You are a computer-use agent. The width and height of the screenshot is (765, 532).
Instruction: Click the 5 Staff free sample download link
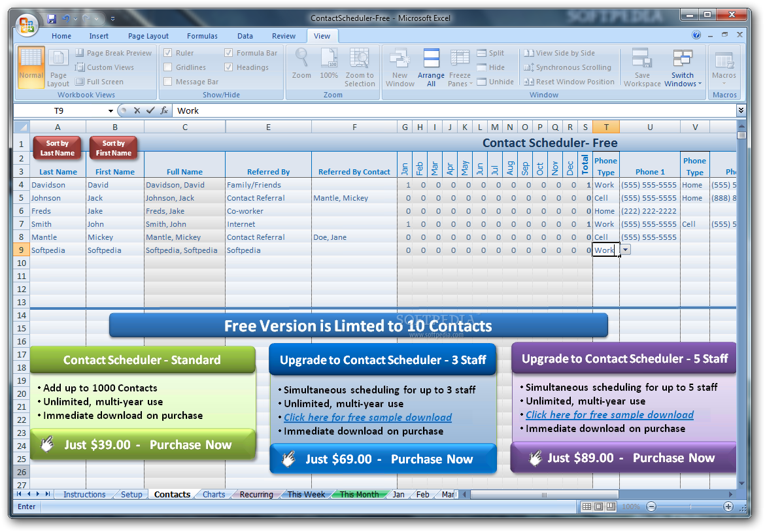click(609, 415)
